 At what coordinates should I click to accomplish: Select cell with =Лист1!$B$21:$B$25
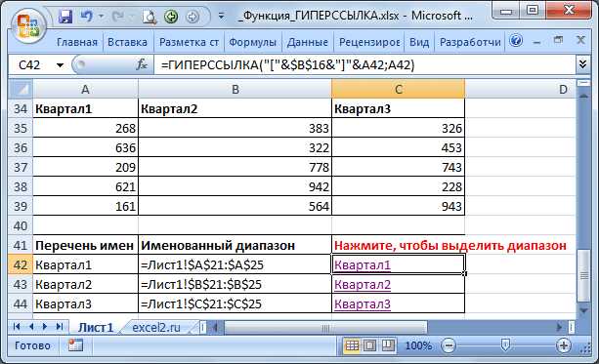[235, 284]
